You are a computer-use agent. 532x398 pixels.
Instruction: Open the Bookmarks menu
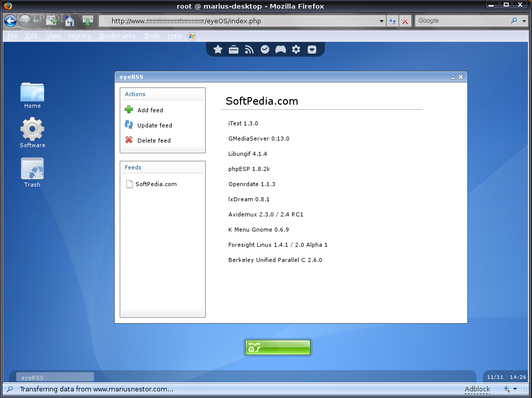(x=117, y=36)
